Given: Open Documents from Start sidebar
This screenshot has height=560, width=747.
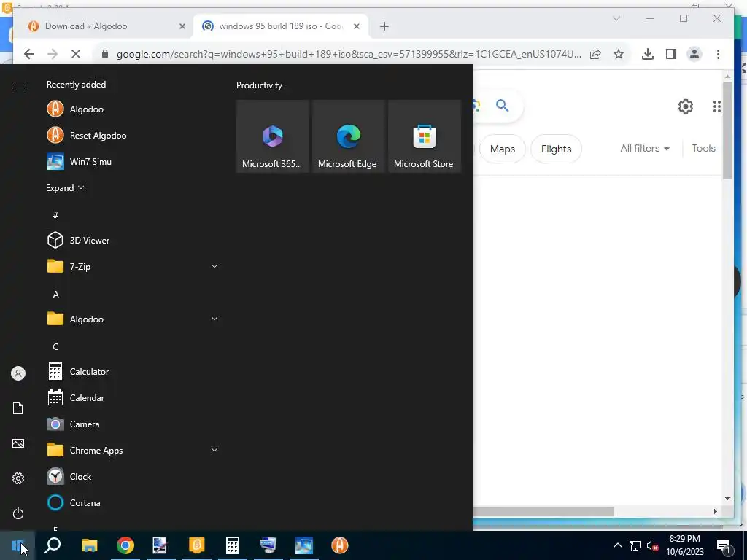Looking at the screenshot, I should pos(18,408).
